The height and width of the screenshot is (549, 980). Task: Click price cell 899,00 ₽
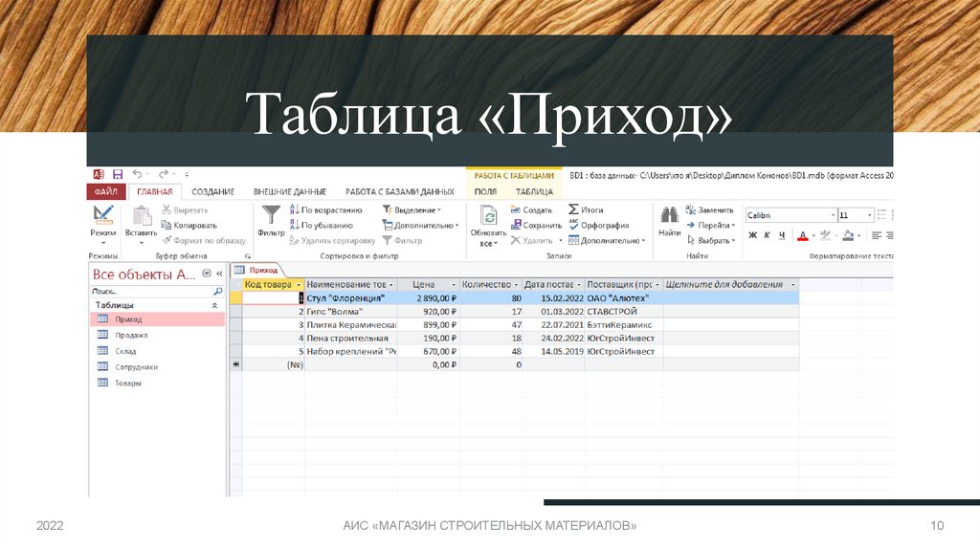(429, 325)
